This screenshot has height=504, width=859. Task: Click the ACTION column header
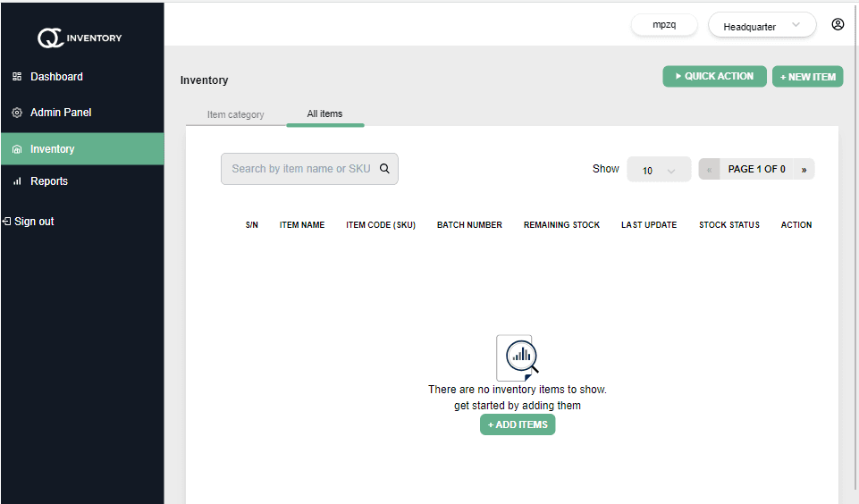click(796, 224)
